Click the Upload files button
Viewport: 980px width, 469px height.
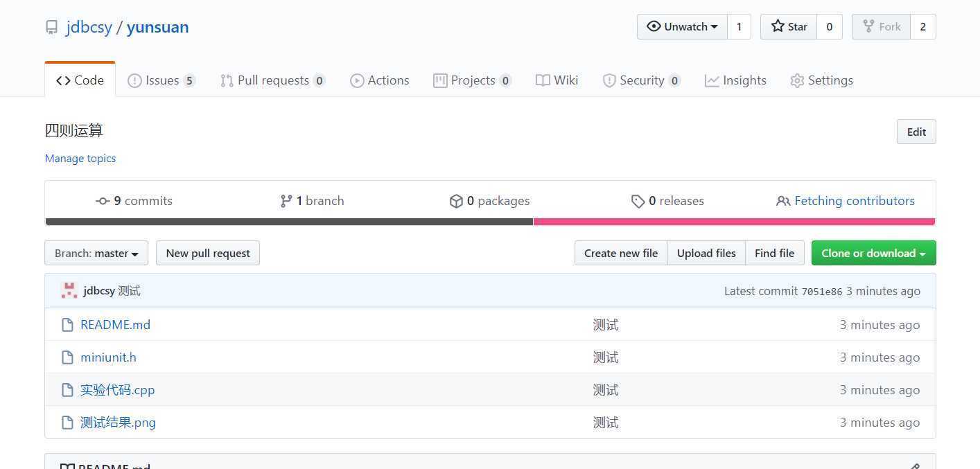click(706, 253)
